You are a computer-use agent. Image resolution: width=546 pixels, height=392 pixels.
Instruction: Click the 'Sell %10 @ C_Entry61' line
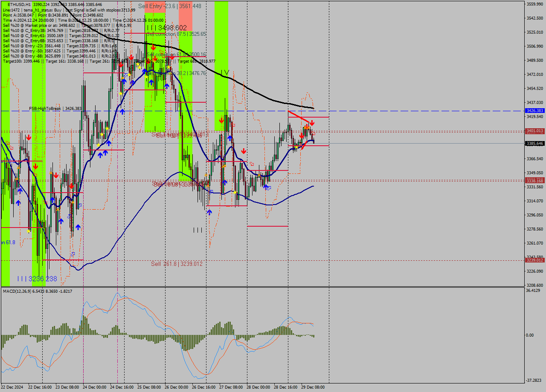[61, 35]
